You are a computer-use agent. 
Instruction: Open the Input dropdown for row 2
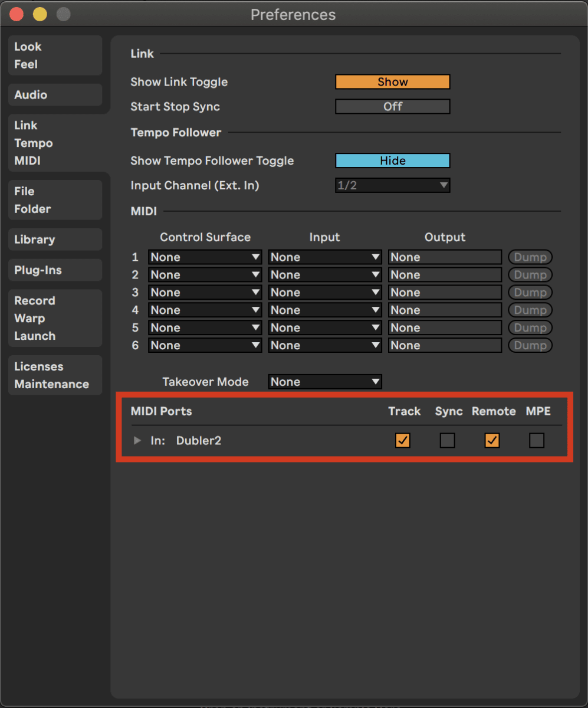coord(324,274)
